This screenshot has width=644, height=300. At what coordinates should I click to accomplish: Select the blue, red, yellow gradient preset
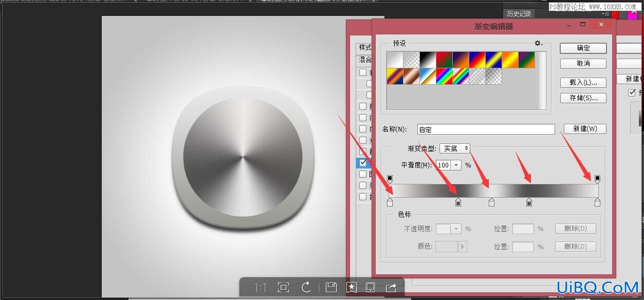(477, 60)
